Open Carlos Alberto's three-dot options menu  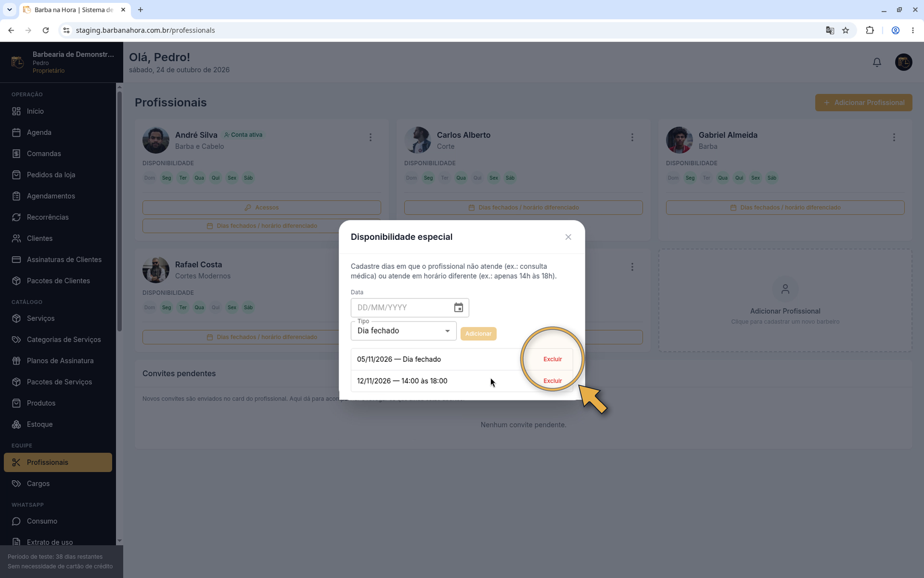click(x=632, y=138)
